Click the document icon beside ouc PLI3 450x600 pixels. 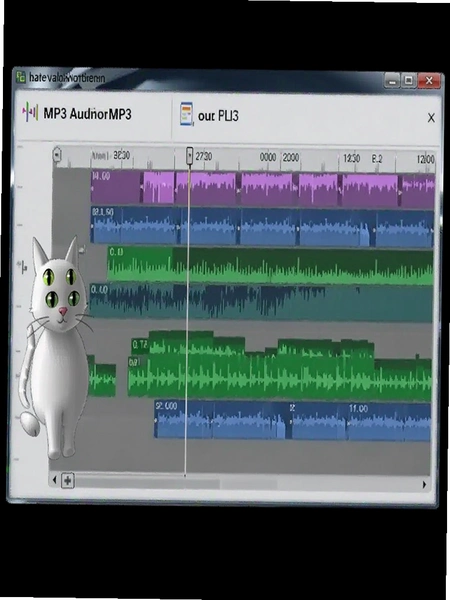tap(186, 114)
